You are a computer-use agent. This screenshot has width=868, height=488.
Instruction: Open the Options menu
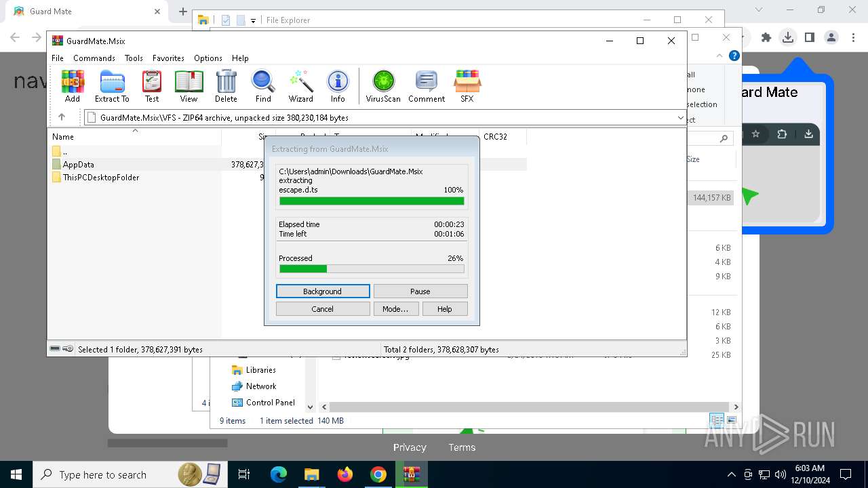click(208, 58)
